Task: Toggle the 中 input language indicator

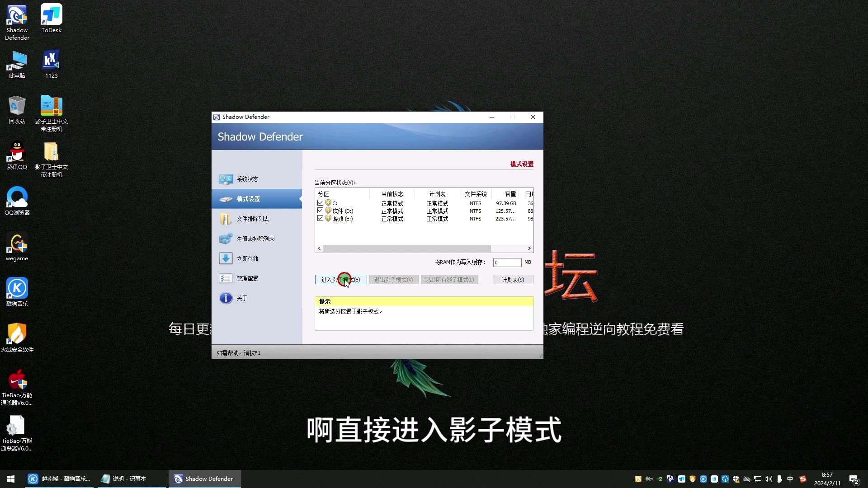Action: [x=790, y=479]
